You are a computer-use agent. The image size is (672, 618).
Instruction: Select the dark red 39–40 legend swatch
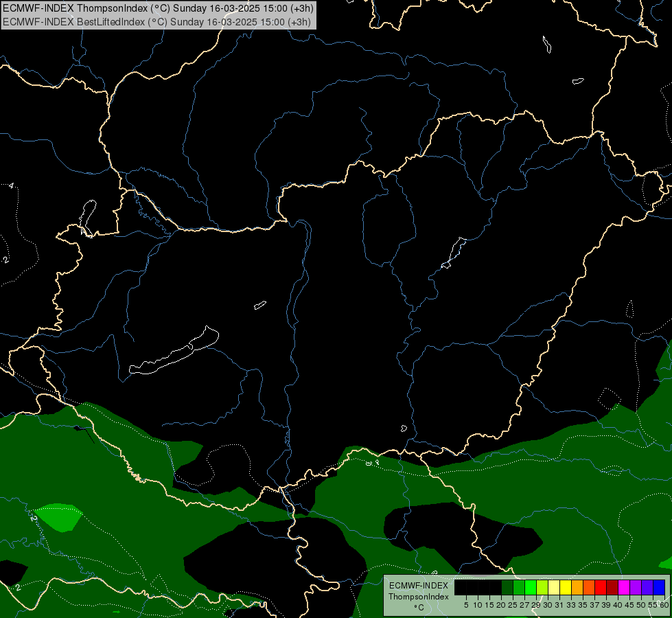[612, 587]
